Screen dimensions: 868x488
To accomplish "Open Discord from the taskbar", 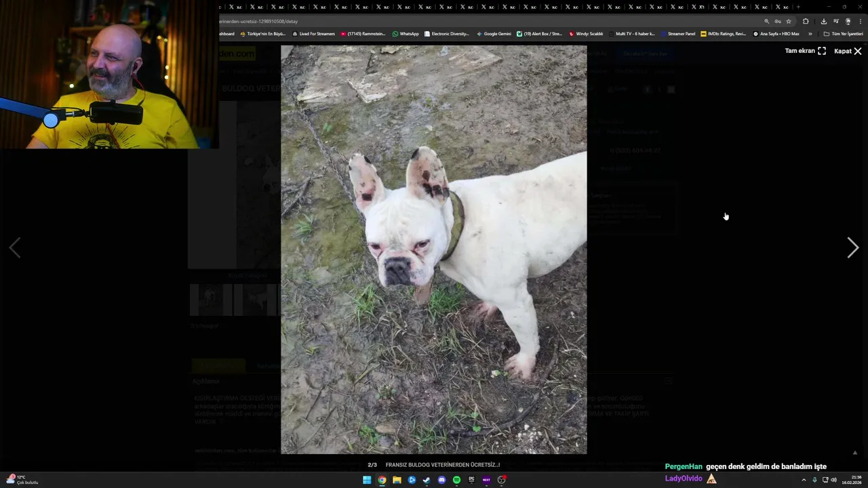I will point(441,480).
